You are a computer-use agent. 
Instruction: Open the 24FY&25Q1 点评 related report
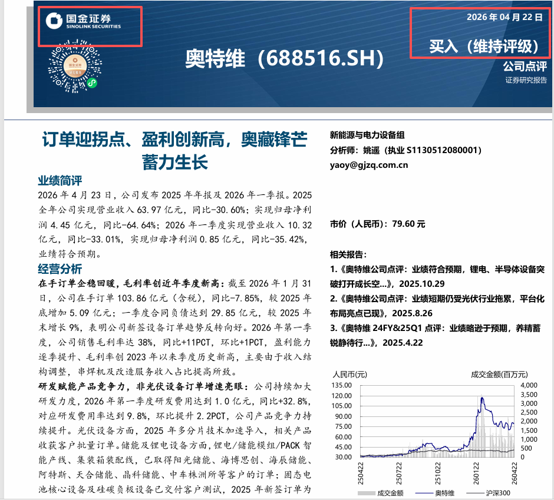coord(435,335)
